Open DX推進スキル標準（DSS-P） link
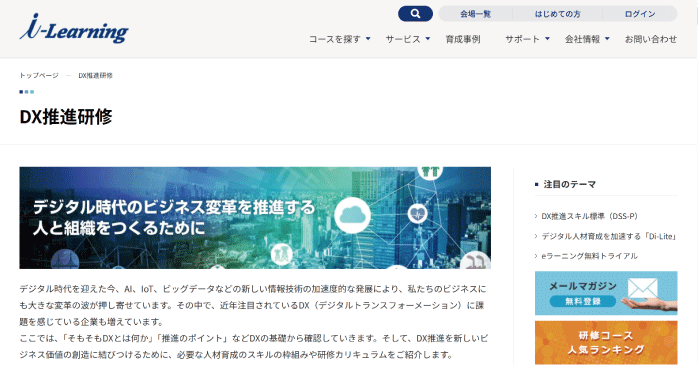This screenshot has width=698, height=365. (589, 216)
